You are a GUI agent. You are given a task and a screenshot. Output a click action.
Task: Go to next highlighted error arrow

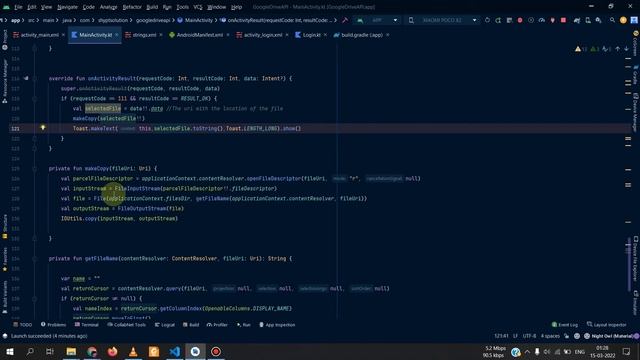click(x=626, y=49)
